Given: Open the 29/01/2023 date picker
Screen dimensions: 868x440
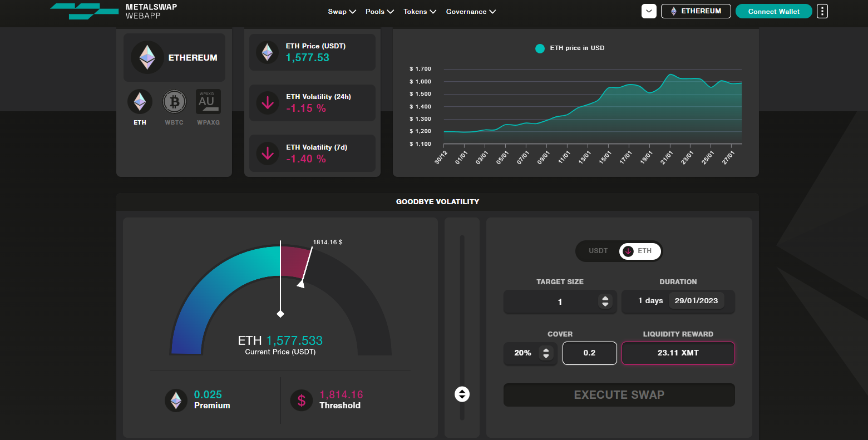Looking at the screenshot, I should click(x=696, y=300).
